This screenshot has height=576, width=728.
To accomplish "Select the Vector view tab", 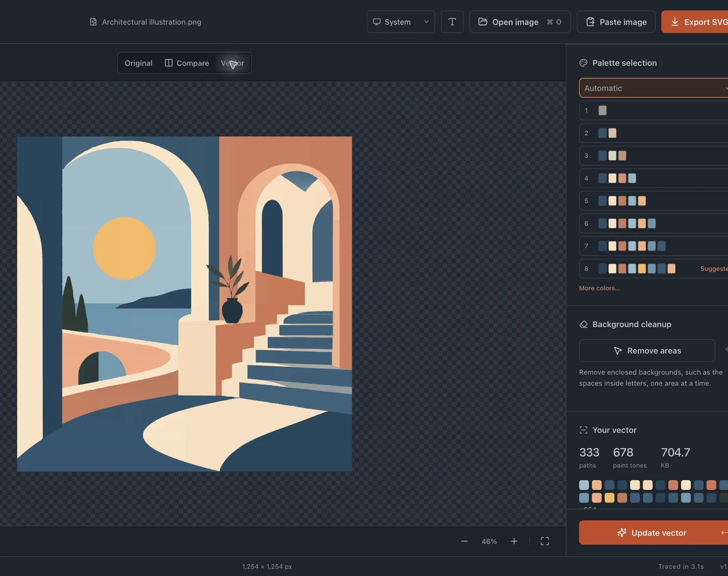I will (233, 63).
